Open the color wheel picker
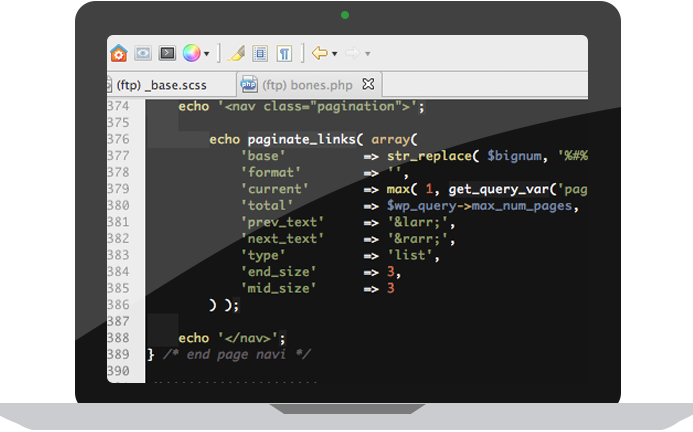 (191, 54)
